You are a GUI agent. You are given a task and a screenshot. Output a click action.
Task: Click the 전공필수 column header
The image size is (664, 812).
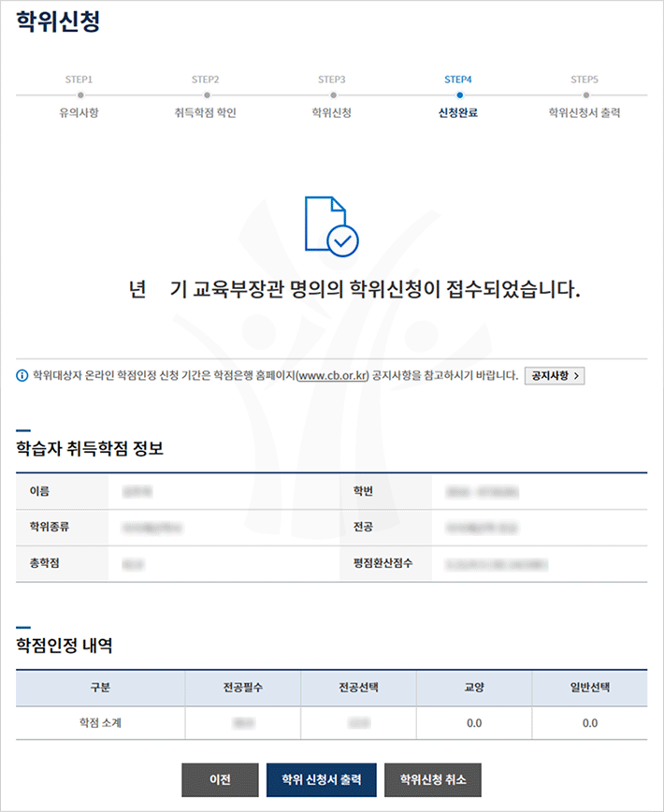tap(242, 688)
